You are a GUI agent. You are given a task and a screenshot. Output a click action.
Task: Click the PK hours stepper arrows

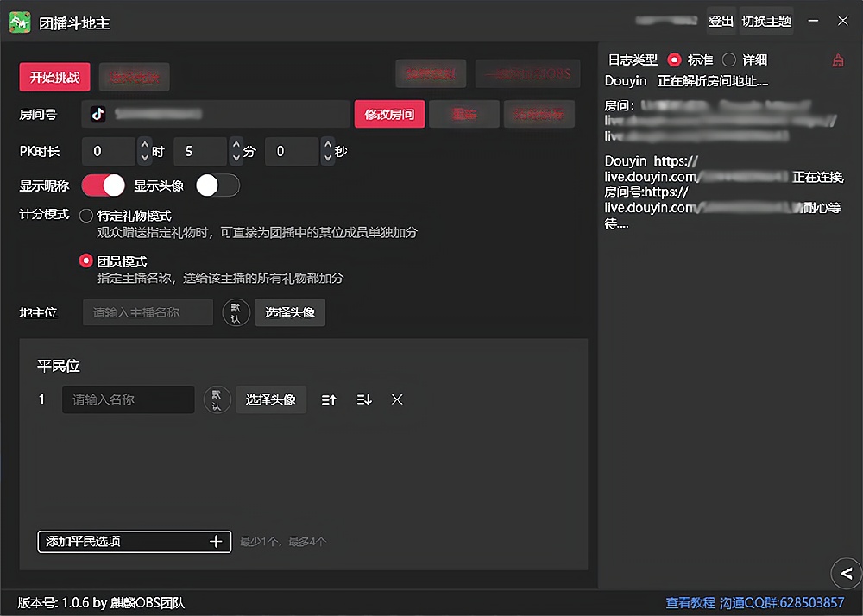144,151
